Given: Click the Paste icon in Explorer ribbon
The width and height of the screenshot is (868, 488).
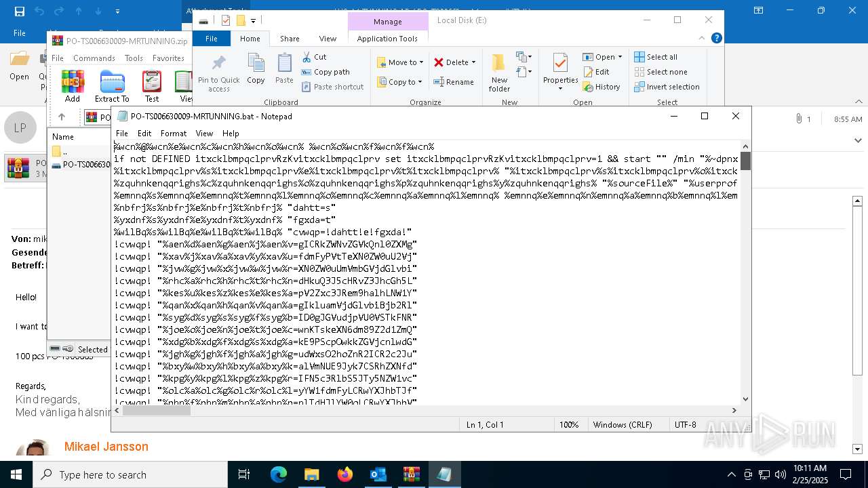Looking at the screenshot, I should pyautogui.click(x=284, y=68).
